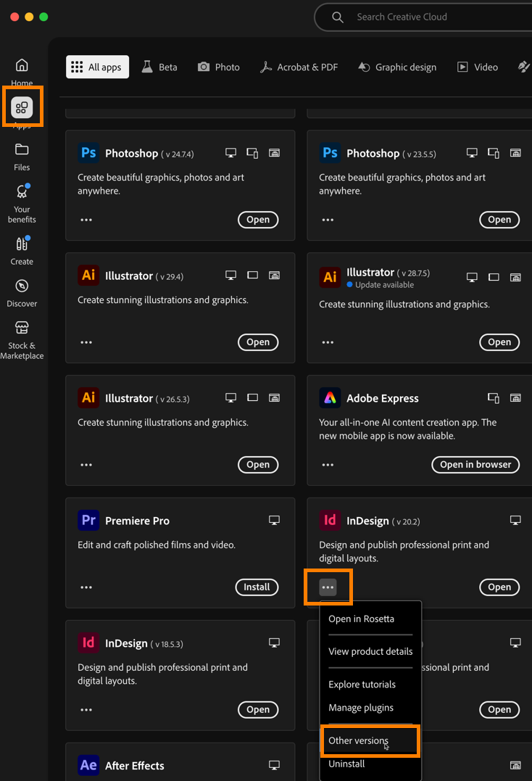Select the All apps tab
This screenshot has width=532, height=781.
click(x=98, y=67)
